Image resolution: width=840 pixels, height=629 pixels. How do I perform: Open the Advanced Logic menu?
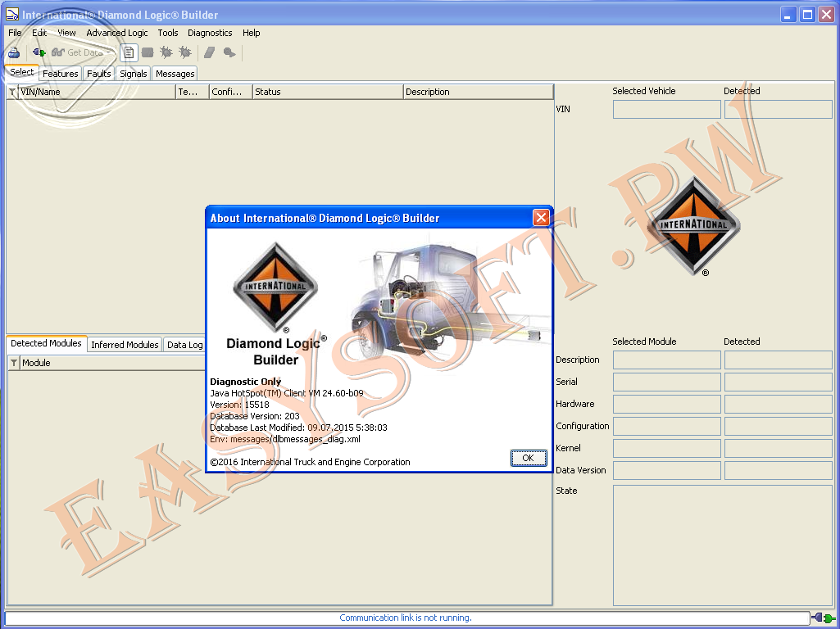(117, 33)
